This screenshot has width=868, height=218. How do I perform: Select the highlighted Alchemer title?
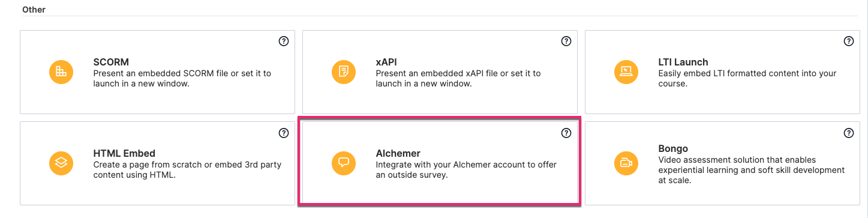[x=398, y=153]
